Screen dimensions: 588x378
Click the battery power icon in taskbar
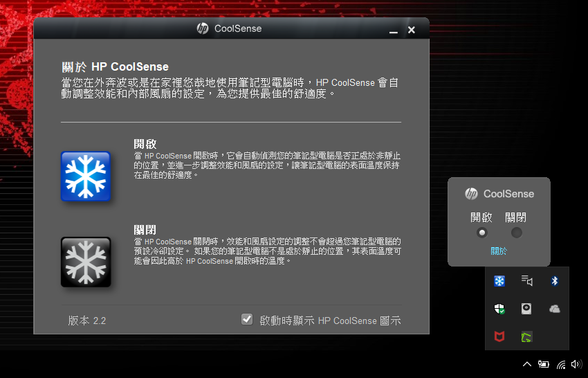point(543,364)
